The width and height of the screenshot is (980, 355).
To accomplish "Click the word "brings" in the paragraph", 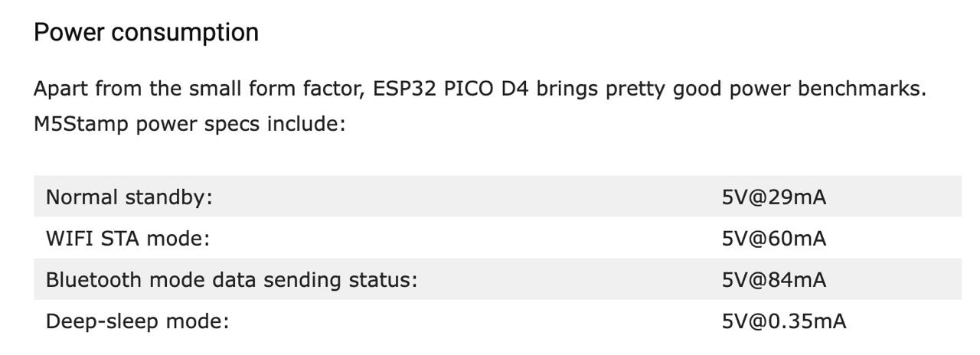I will [567, 89].
